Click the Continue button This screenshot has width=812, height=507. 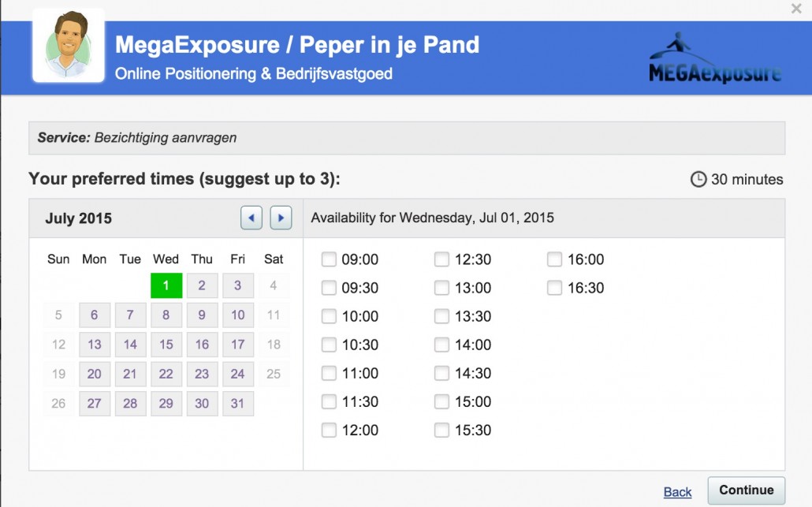tap(747, 490)
